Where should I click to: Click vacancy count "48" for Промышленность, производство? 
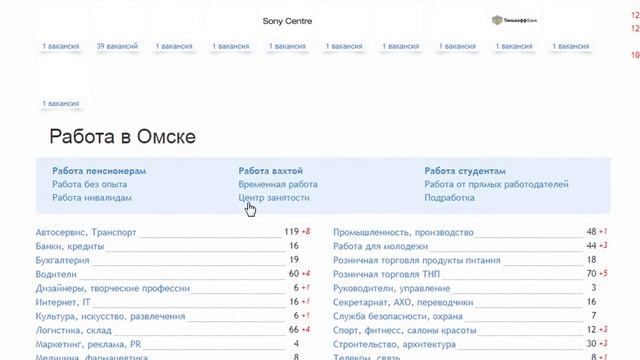click(591, 231)
